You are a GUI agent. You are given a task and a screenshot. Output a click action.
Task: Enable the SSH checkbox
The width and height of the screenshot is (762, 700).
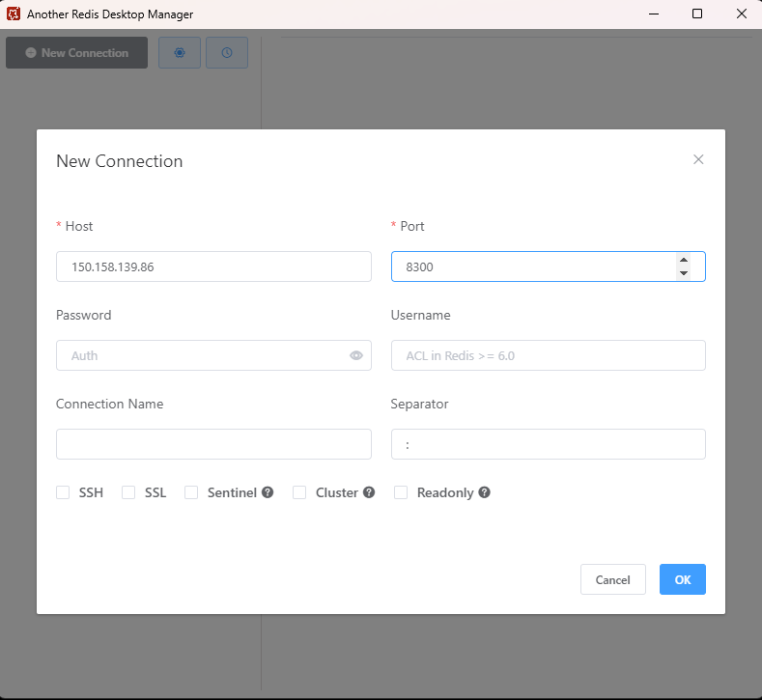pos(63,492)
